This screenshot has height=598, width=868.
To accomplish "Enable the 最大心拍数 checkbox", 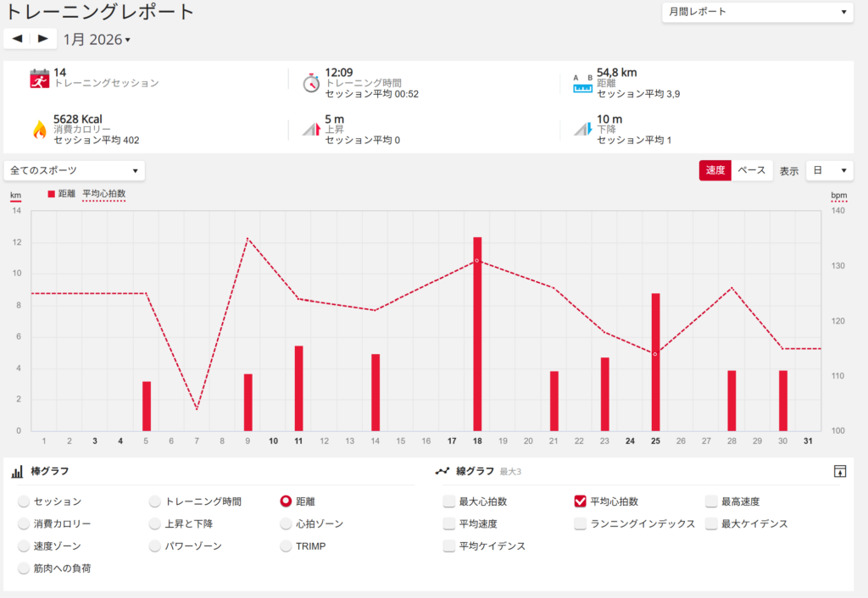I will 449,501.
